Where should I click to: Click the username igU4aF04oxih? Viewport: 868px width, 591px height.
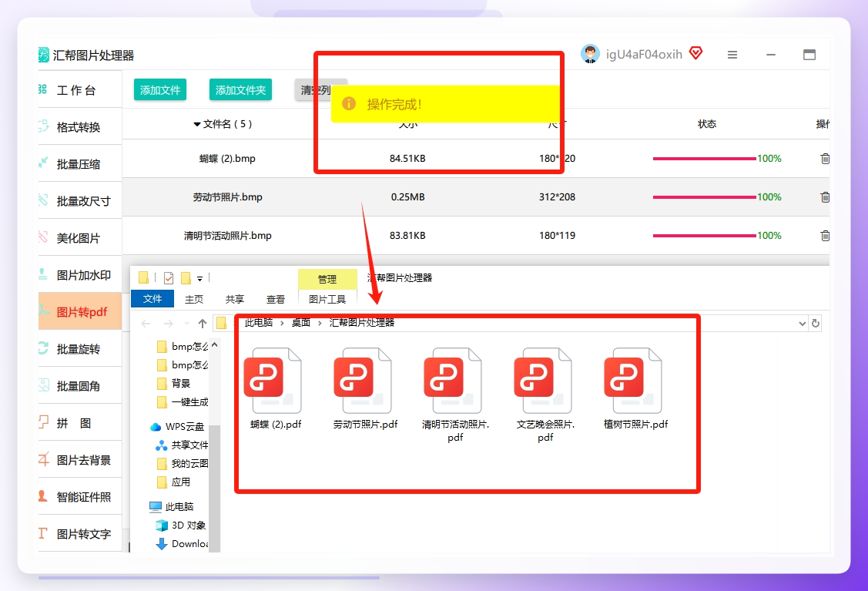(x=644, y=54)
